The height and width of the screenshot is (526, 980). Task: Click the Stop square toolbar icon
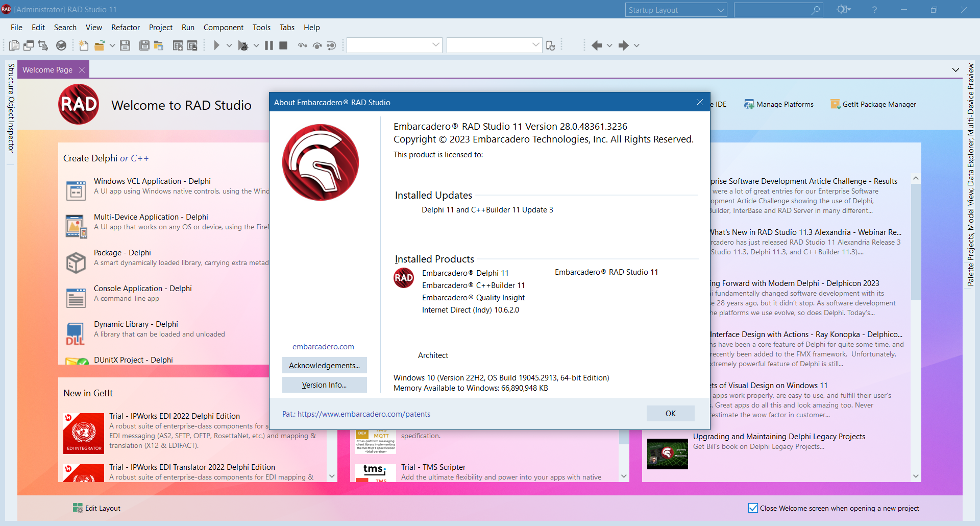(283, 45)
